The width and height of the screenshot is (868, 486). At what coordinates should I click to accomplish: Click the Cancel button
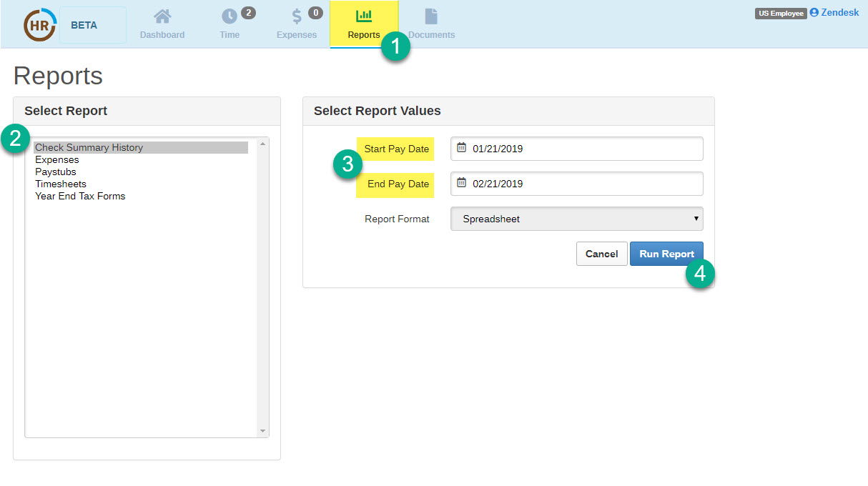601,254
